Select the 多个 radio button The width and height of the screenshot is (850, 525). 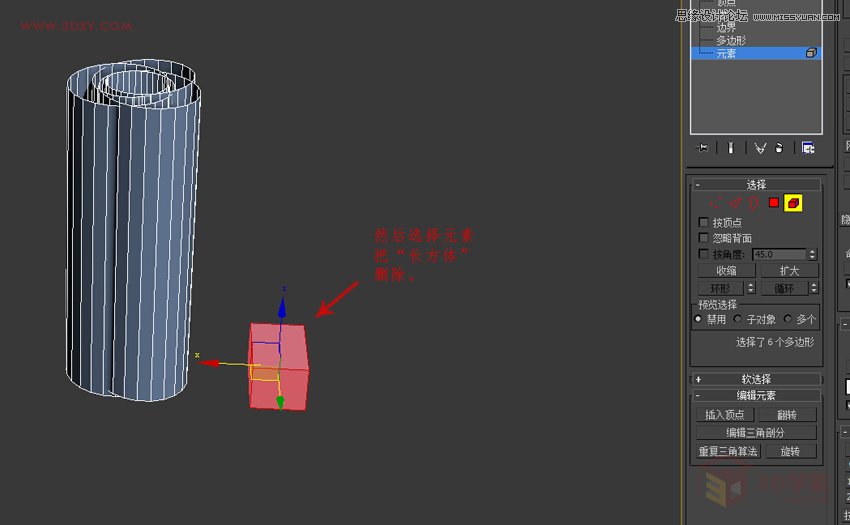tap(788, 319)
